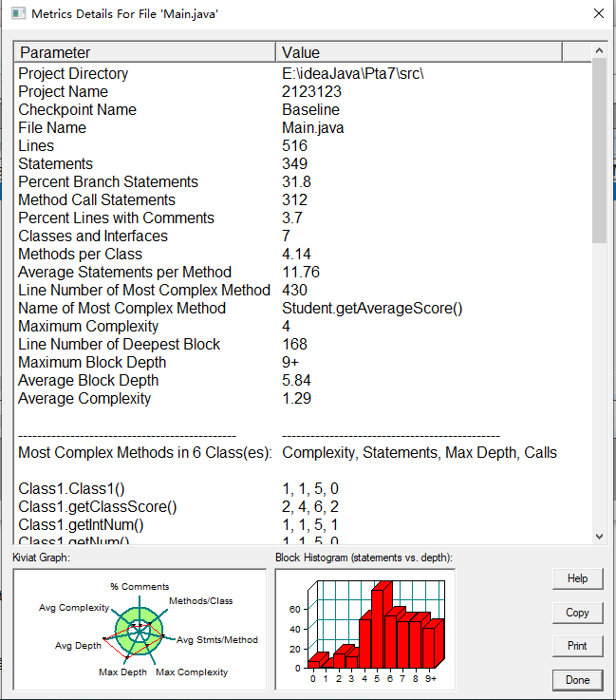Select Maximum Complexity row
616x700 pixels.
click(x=303, y=327)
